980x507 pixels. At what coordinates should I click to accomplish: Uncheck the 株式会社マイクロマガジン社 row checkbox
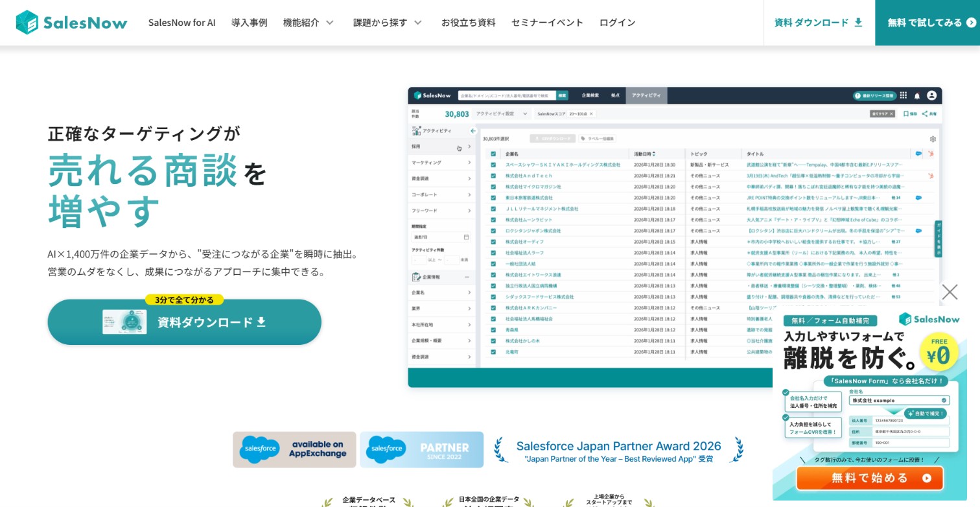point(493,187)
